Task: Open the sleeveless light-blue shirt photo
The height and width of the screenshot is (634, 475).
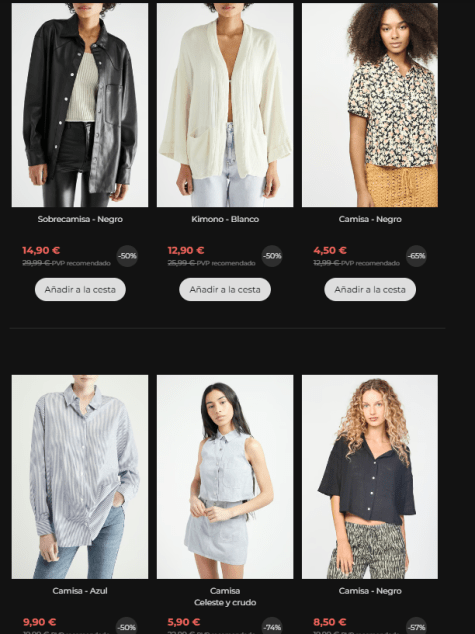Action: coord(225,477)
